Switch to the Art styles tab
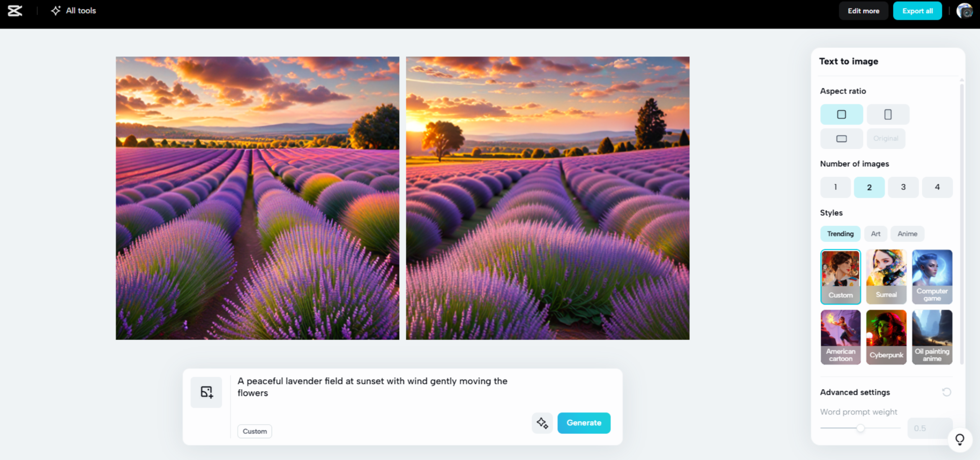Image resolution: width=980 pixels, height=460 pixels. coord(876,234)
